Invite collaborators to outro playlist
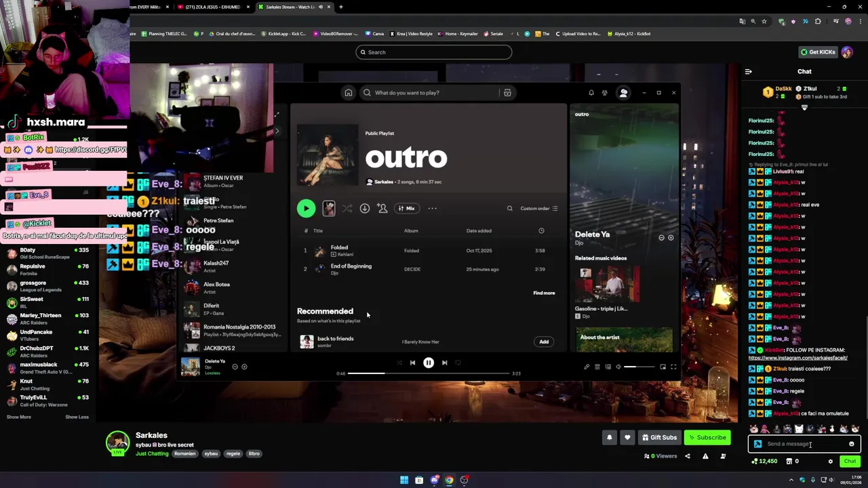 (382, 208)
